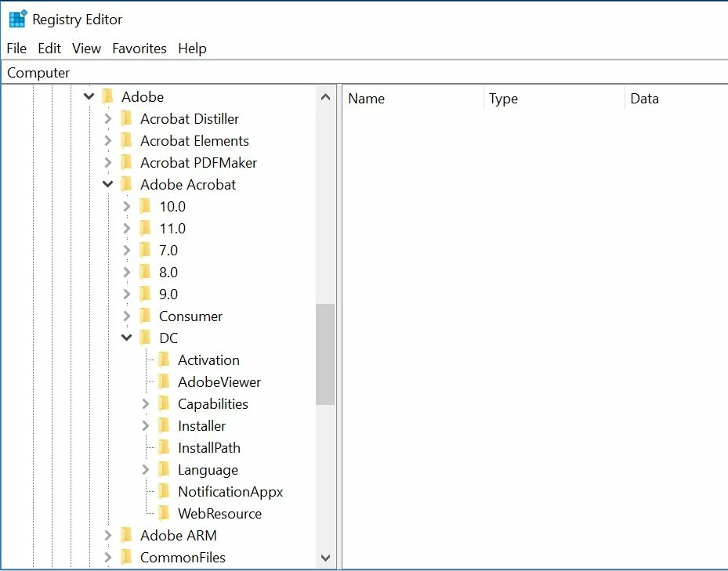Image resolution: width=728 pixels, height=571 pixels.
Task: Expand the Consumer key
Action: [x=127, y=316]
